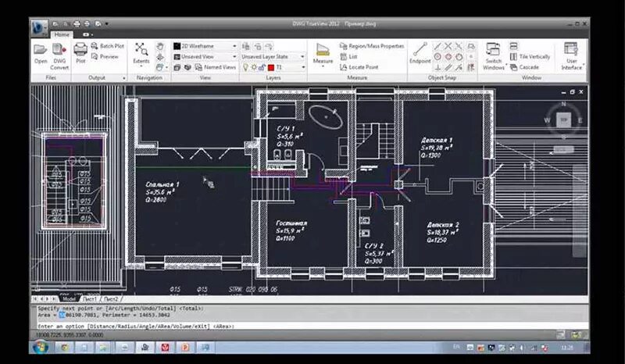Expand the 2D Wireframe visual style dropdown
The height and width of the screenshot is (364, 625).
[x=234, y=46]
